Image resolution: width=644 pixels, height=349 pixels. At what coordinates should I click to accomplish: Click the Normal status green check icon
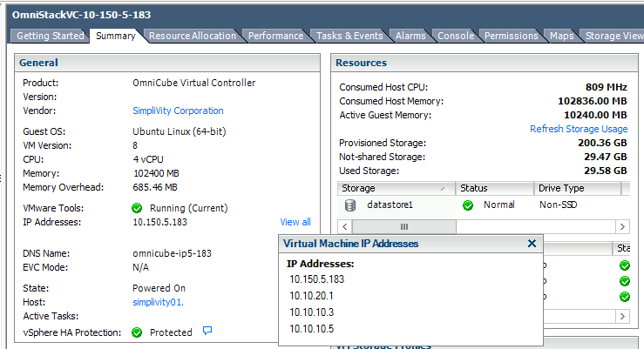(x=468, y=205)
